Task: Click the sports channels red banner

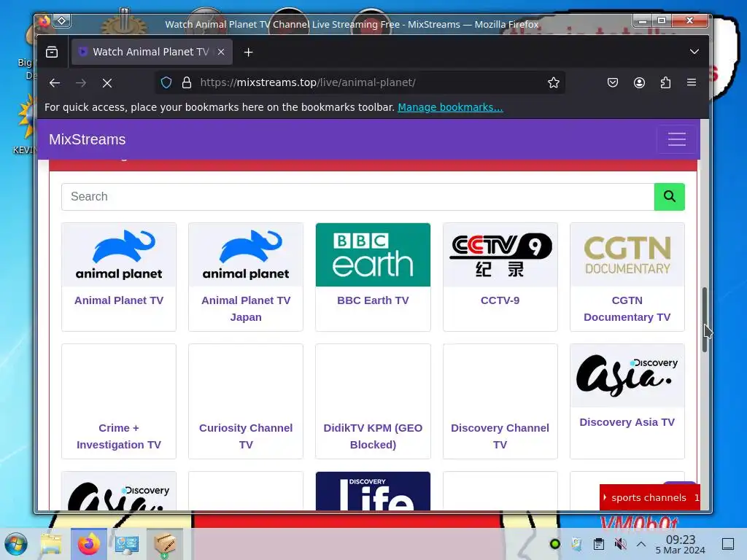Action: [650, 497]
